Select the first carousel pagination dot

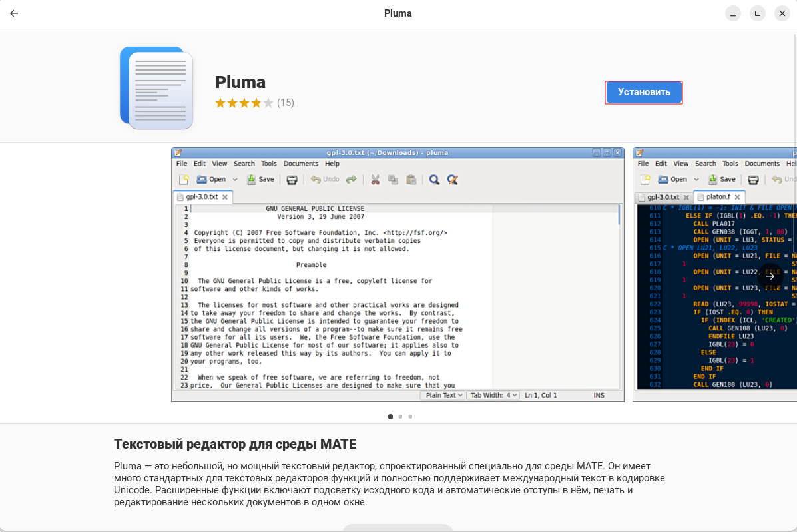(390, 417)
